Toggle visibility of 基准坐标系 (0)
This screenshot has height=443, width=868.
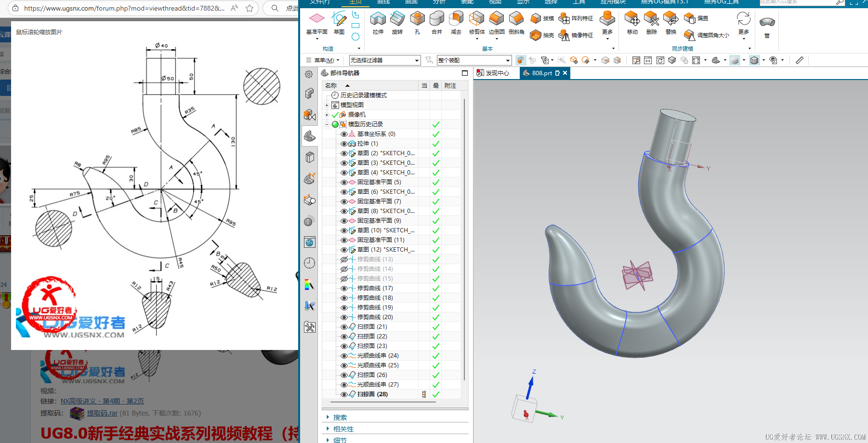[x=344, y=134]
